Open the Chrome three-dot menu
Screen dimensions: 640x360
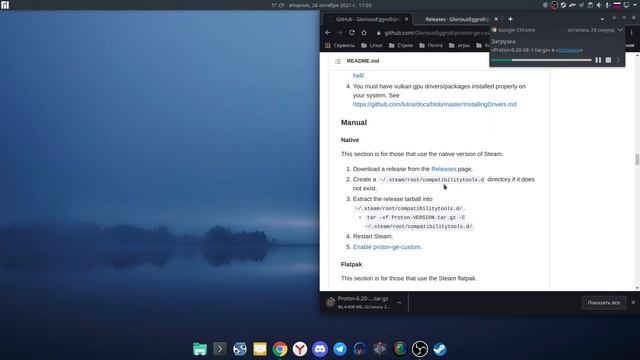(631, 33)
